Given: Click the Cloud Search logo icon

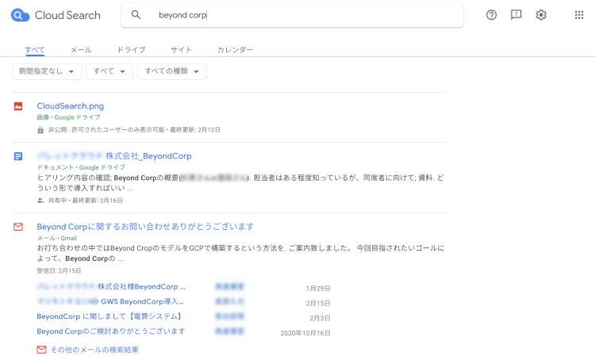Looking at the screenshot, I should pyautogui.click(x=21, y=15).
